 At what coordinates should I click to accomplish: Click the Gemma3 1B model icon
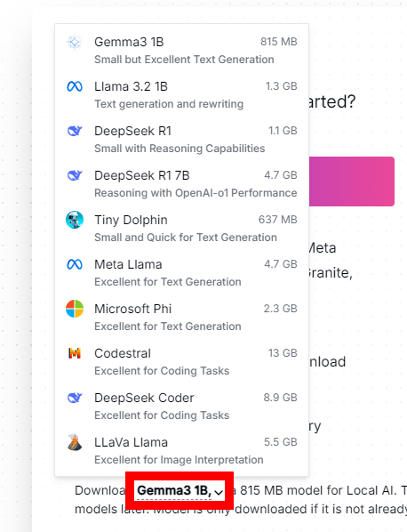(75, 43)
